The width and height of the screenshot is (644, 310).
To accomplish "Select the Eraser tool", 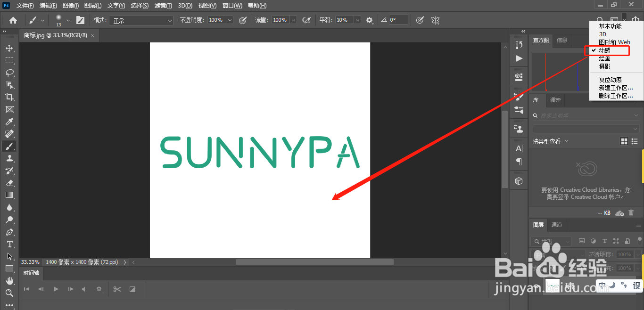I will [9, 183].
